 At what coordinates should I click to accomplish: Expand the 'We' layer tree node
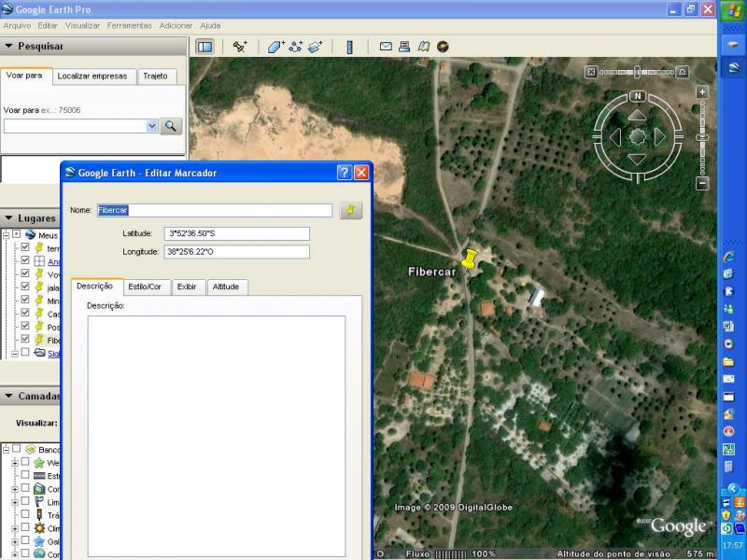[15, 462]
